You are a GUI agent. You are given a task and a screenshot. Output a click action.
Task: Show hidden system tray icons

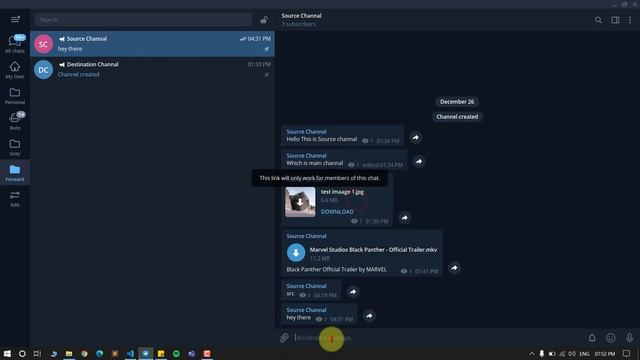(531, 353)
